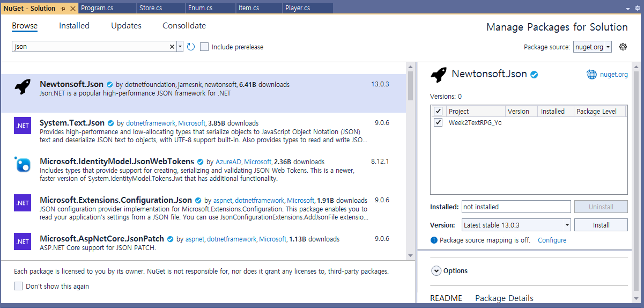Expand the Options section
Screen dimensions: 644x308
tap(436, 271)
